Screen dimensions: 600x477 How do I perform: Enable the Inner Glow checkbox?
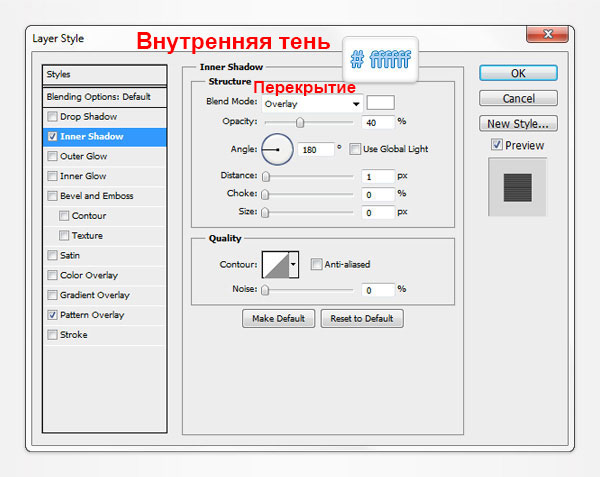(52, 176)
